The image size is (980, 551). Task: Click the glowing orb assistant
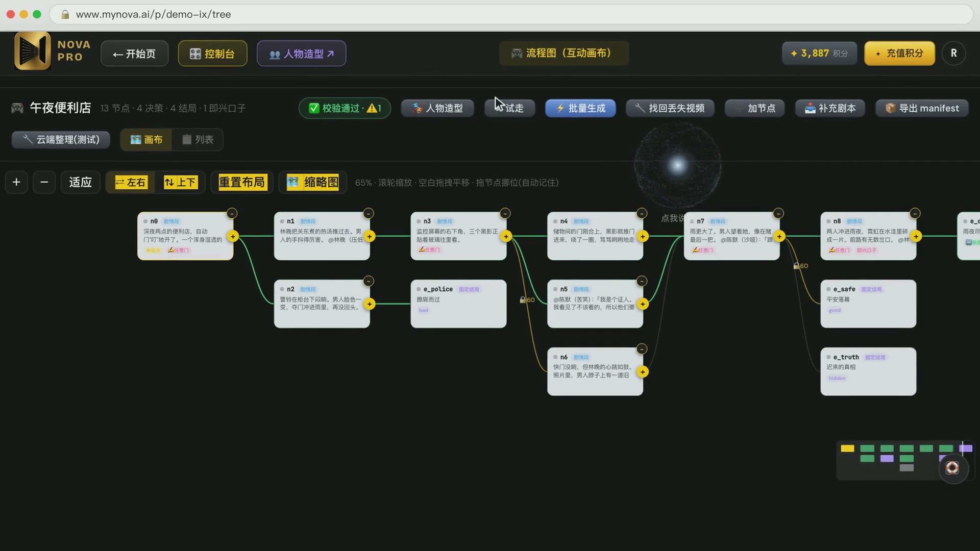coord(678,165)
